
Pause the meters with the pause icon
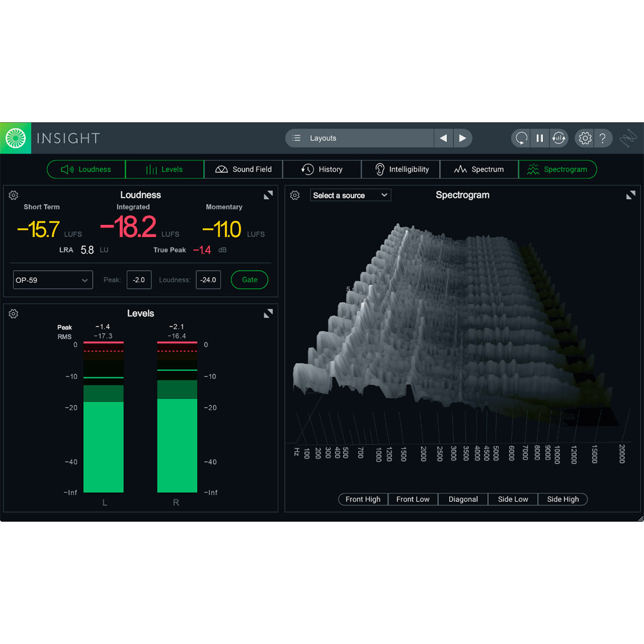click(540, 138)
